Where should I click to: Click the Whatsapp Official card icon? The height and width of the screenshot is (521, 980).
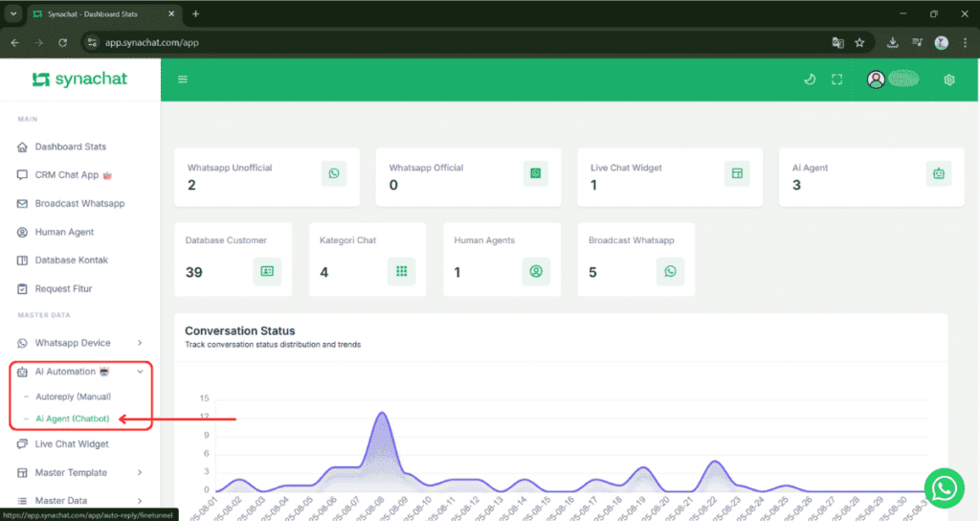point(536,173)
